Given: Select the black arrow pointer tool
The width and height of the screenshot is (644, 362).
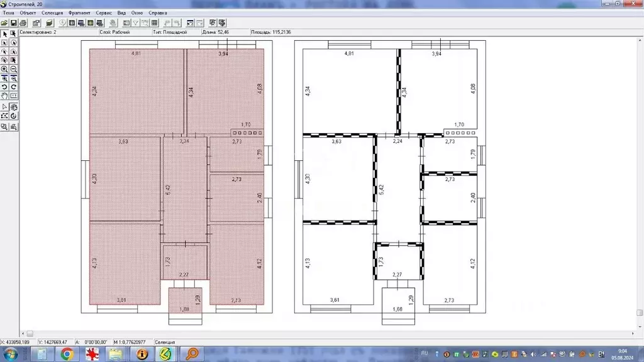Looking at the screenshot, I should [4, 34].
